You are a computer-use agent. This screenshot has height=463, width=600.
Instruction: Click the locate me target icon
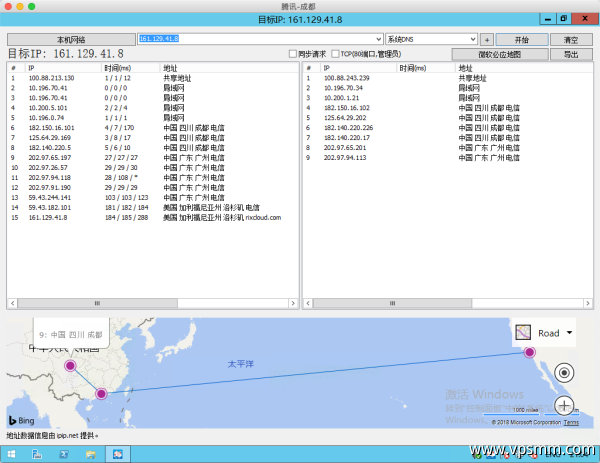(564, 373)
